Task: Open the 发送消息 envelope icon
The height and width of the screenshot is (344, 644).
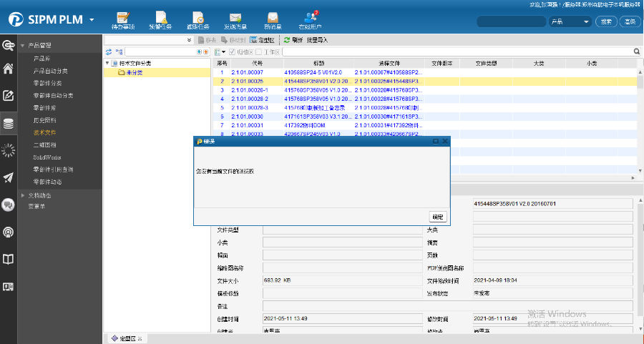Action: (x=234, y=19)
